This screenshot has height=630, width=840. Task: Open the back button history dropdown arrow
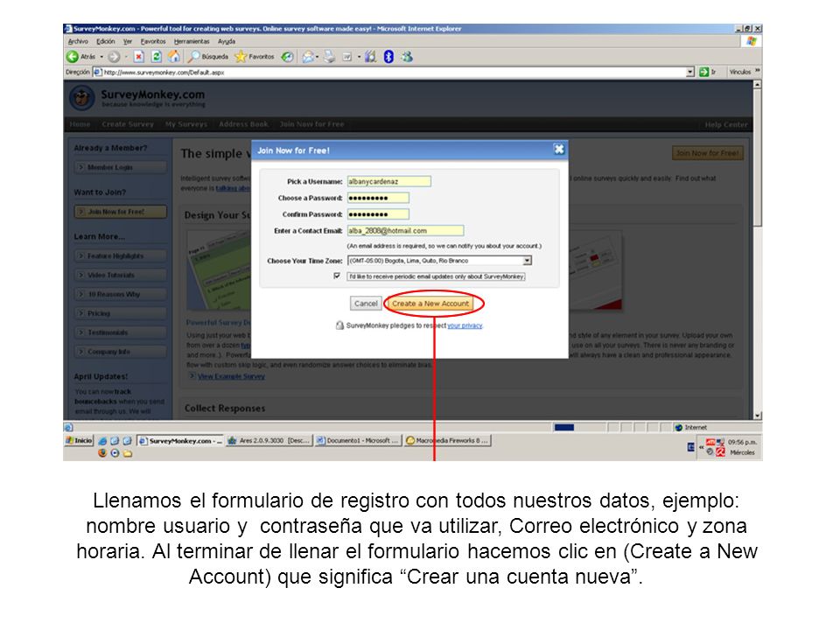pos(101,56)
